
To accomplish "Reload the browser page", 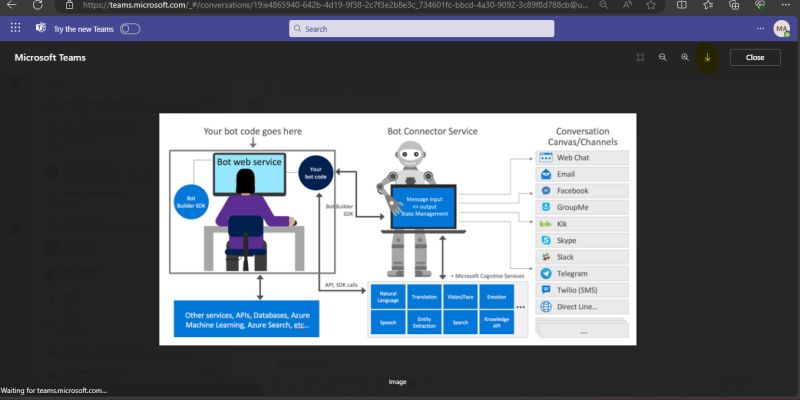I will (x=38, y=5).
